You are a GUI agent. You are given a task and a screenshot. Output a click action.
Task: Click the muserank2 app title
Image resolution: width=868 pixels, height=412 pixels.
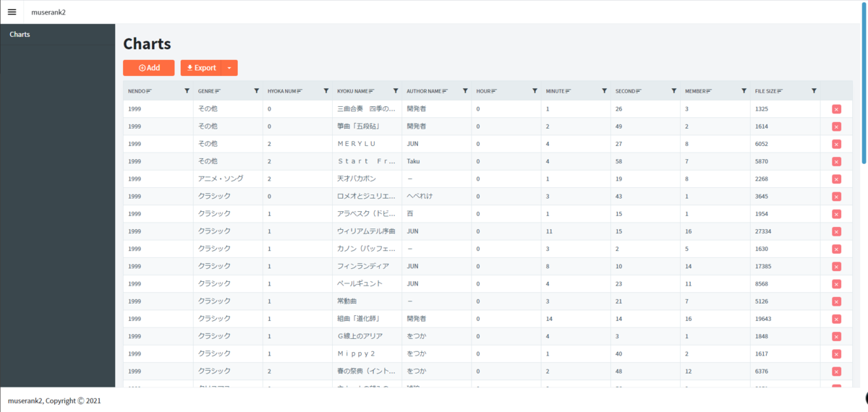click(48, 12)
